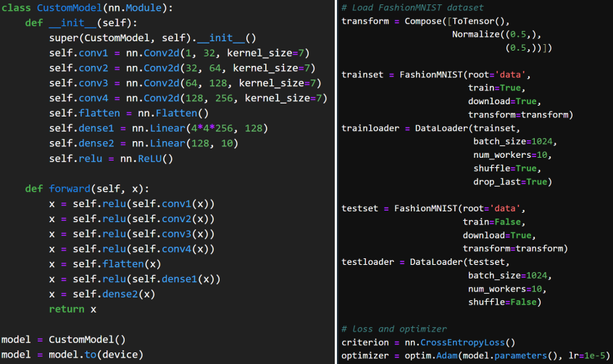Click the x = self.flatten(x) line
613x364 pixels.
click(105, 264)
